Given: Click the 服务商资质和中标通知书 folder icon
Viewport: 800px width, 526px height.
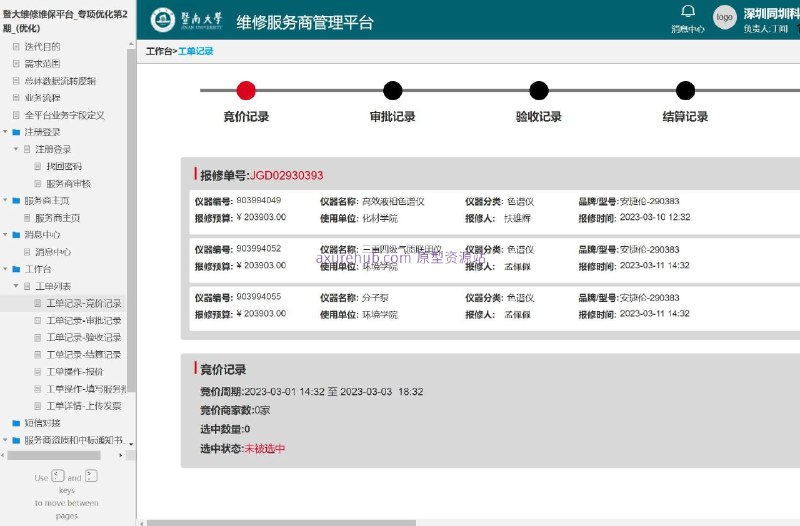Looking at the screenshot, I should tap(16, 440).
